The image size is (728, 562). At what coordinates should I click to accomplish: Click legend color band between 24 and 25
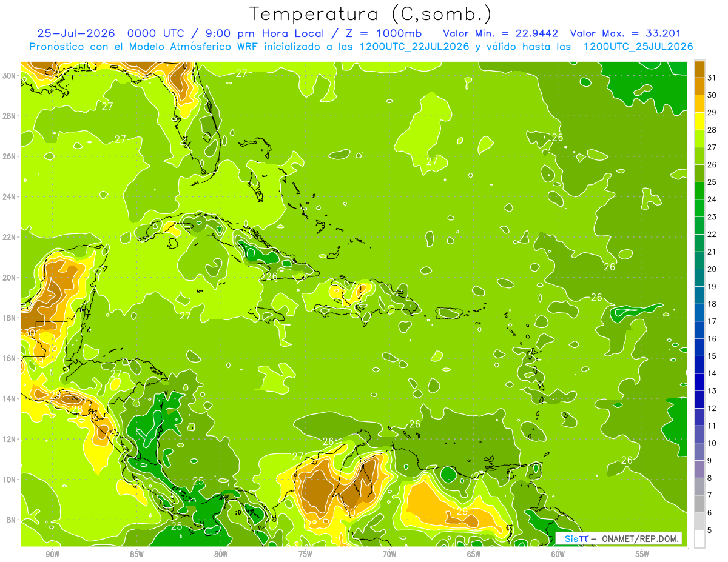[699, 190]
